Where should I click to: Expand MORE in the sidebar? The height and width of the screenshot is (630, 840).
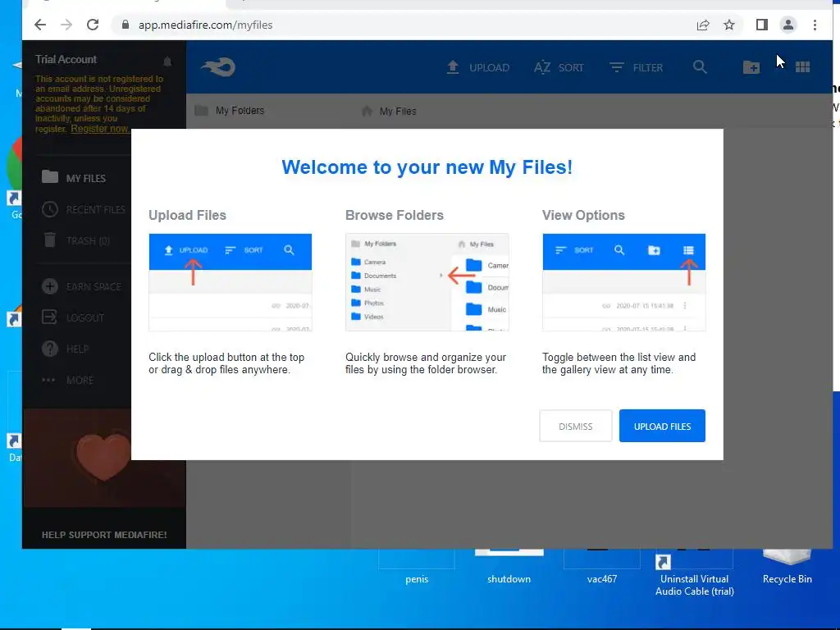coord(67,380)
